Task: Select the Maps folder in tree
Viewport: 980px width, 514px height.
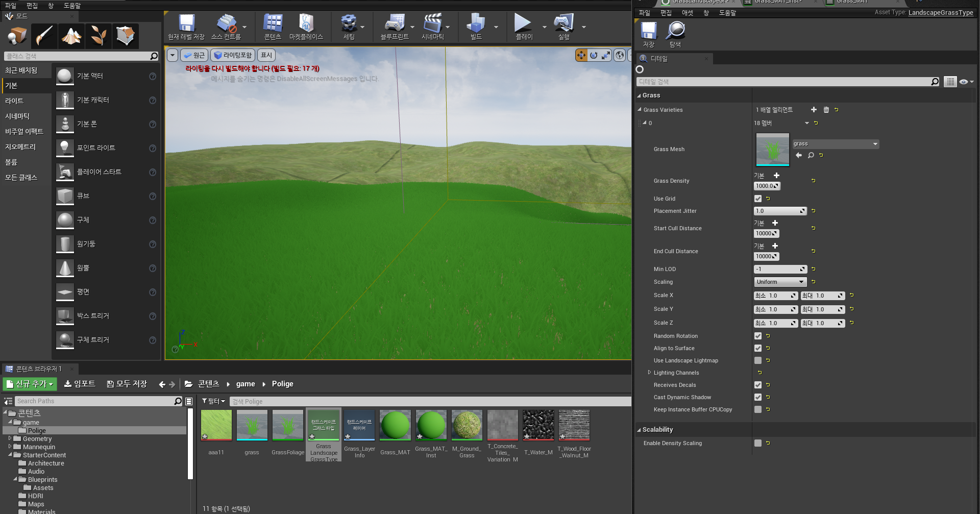Action: pyautogui.click(x=36, y=504)
